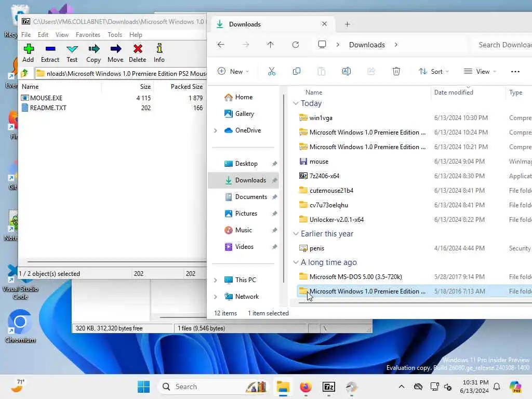Click Downloads in the breadcrumb bar
532x399 pixels.
(367, 45)
